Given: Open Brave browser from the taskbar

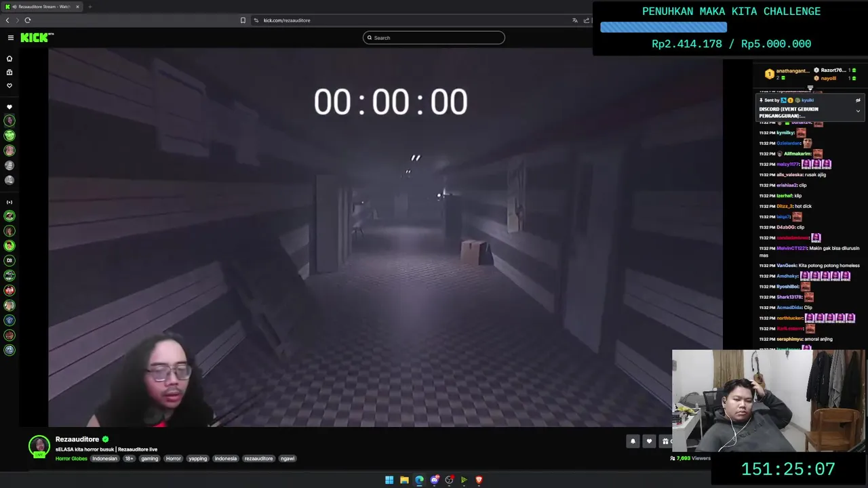Looking at the screenshot, I should [479, 480].
